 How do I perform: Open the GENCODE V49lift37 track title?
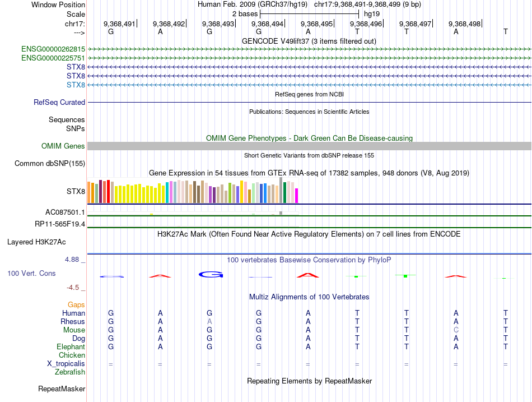(309, 41)
